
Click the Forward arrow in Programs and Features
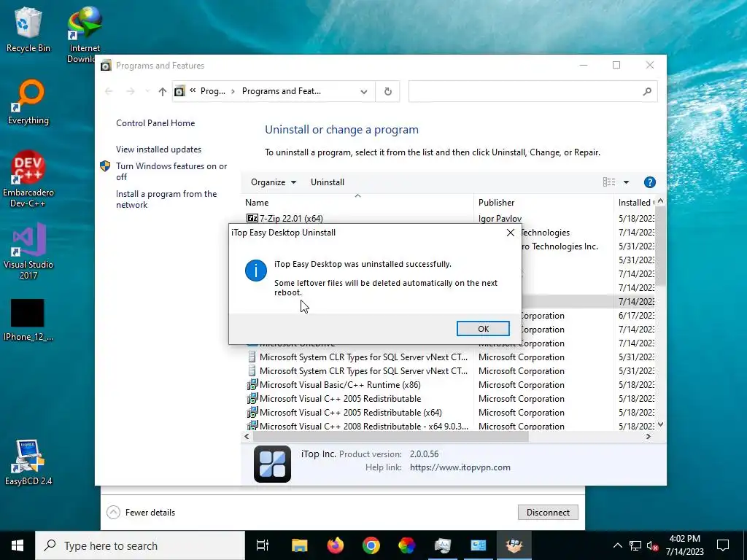point(131,91)
